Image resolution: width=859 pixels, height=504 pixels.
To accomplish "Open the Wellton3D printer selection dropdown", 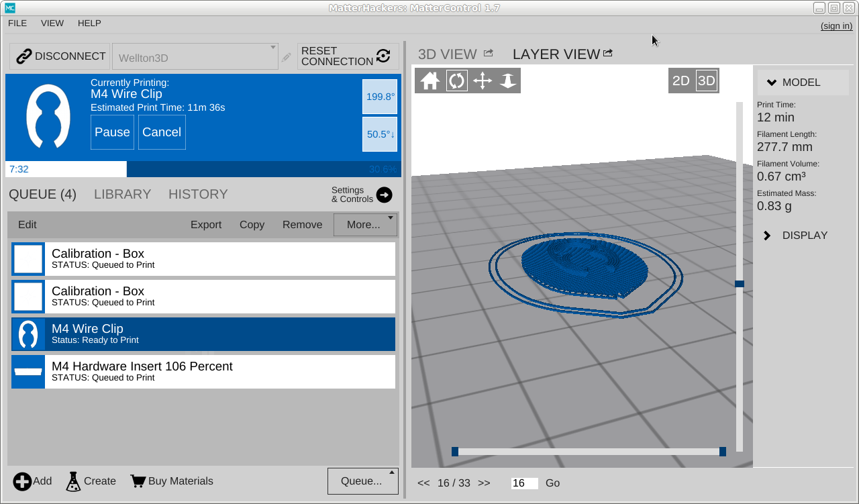I will click(x=195, y=57).
